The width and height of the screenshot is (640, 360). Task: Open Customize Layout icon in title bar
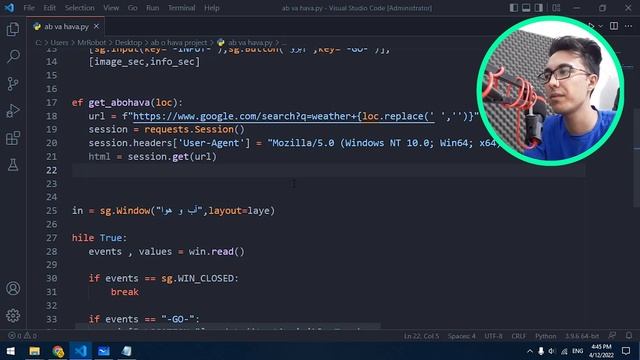pyautogui.click(x=556, y=8)
